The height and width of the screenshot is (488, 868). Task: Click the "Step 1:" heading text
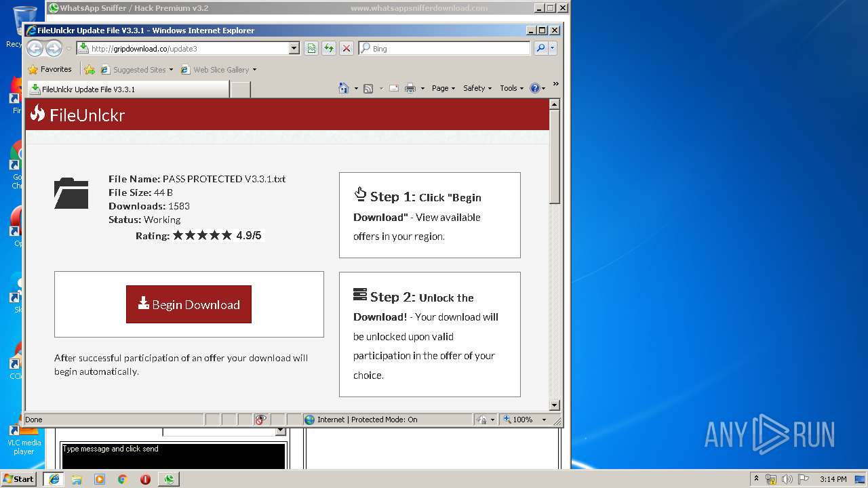click(x=393, y=197)
